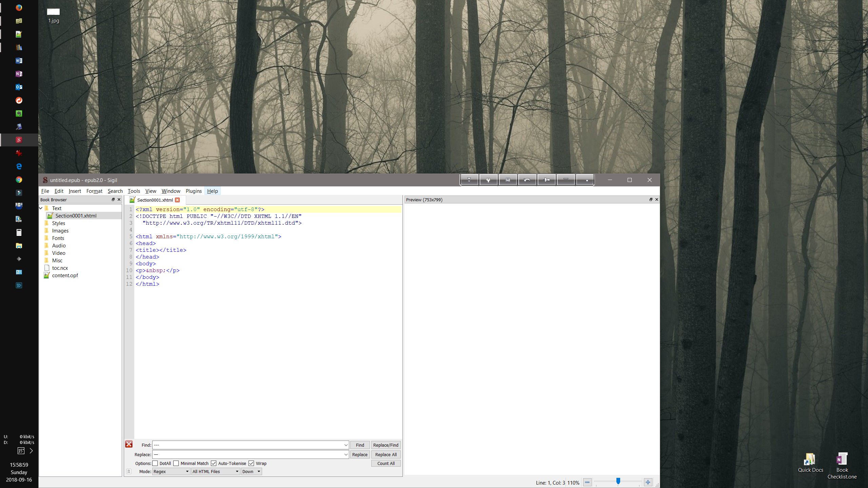Close the Section0001.xhtml tab
The width and height of the screenshot is (868, 488).
177,200
